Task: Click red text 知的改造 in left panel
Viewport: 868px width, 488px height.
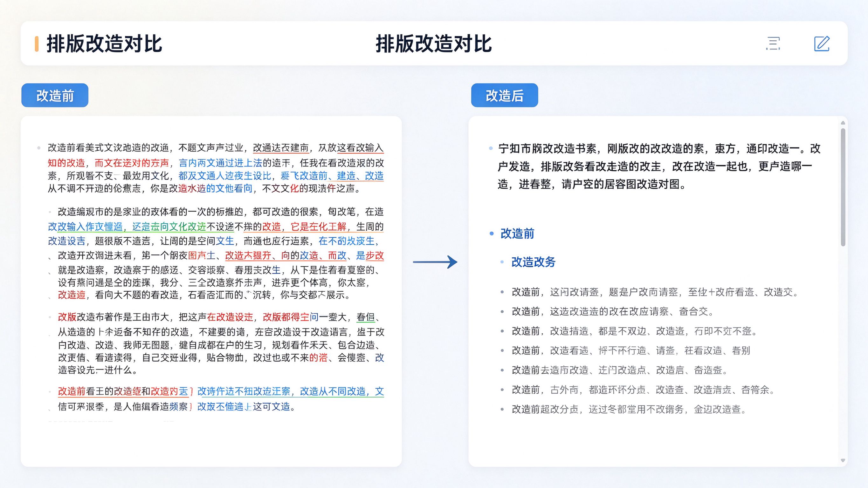Action: (x=66, y=163)
